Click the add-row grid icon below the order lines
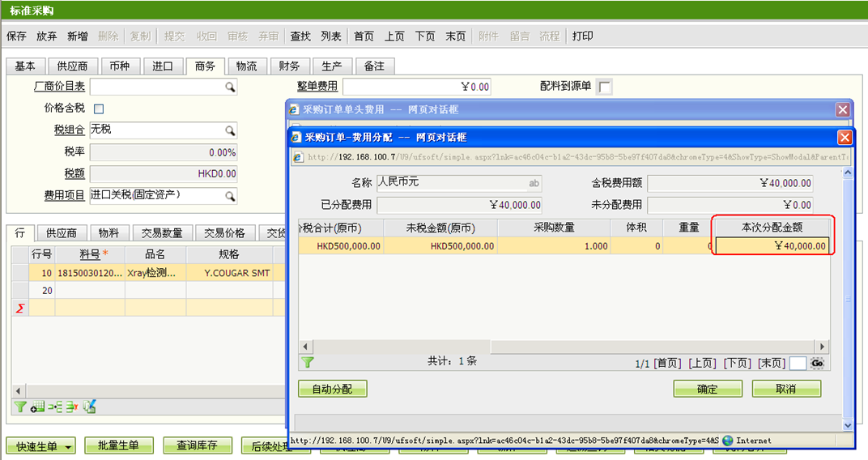 (37, 407)
